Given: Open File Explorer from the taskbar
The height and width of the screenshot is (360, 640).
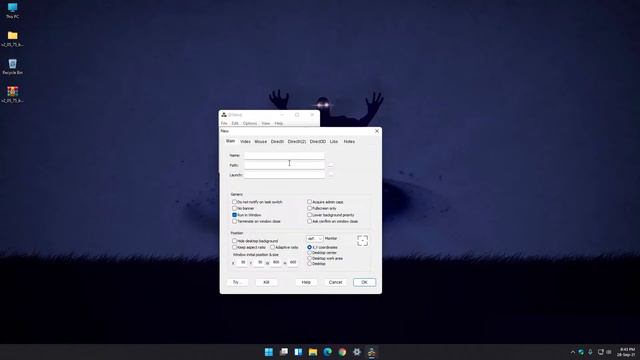Looking at the screenshot, I should [313, 352].
